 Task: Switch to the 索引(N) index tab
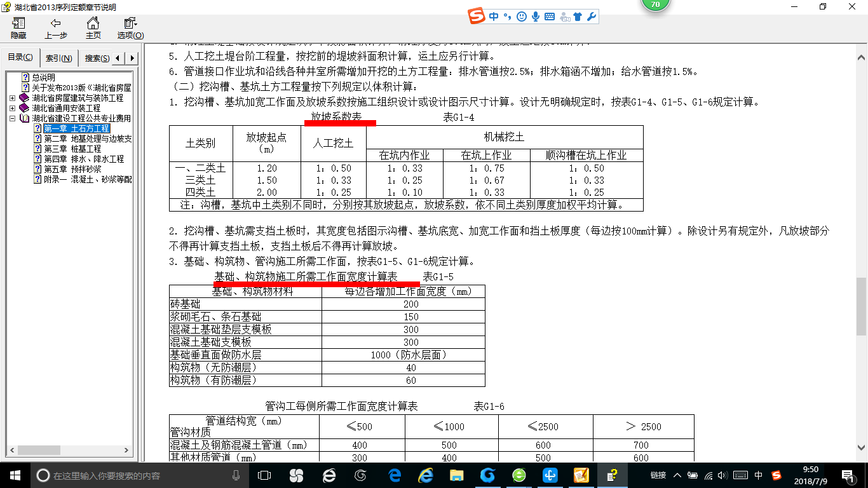(x=58, y=58)
